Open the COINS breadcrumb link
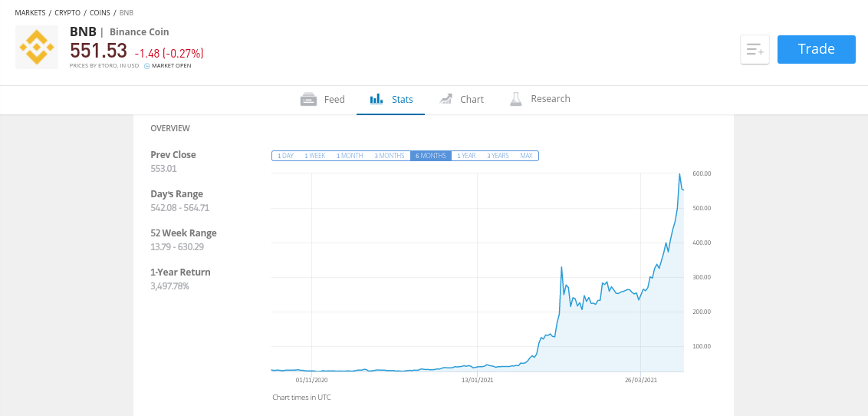The image size is (868, 416). [100, 12]
